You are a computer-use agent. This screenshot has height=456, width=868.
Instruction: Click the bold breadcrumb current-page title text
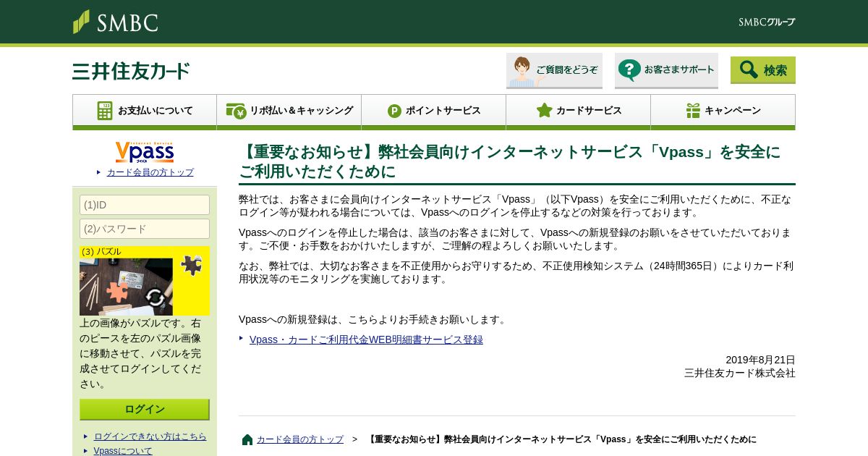561,439
